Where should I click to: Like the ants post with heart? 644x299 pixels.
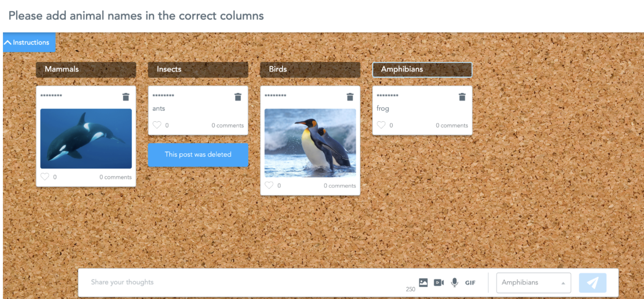coord(157,125)
